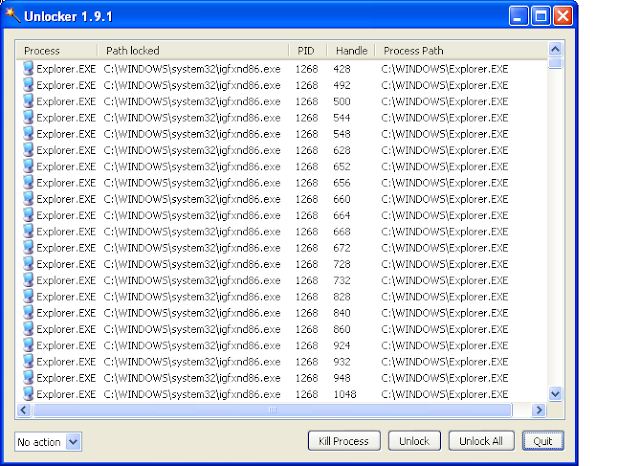
Task: Click the Explorer.EXE icon in handle 732 row
Action: [28, 280]
